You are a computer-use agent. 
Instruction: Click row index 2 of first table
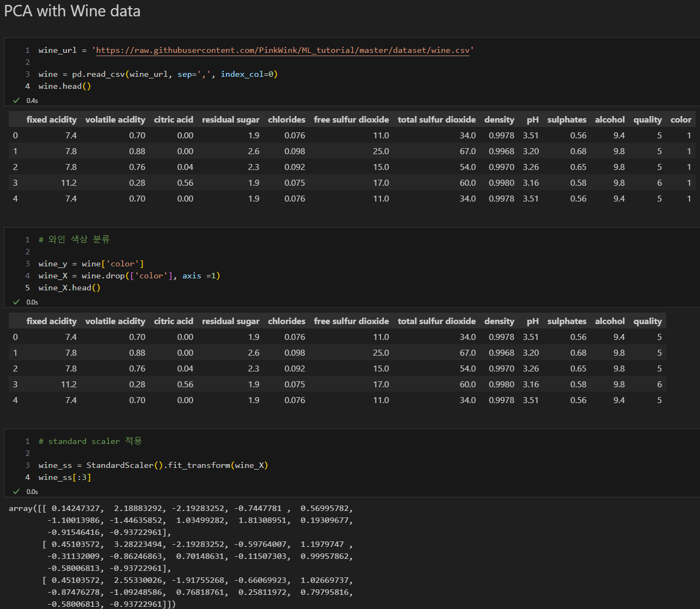pyautogui.click(x=15, y=167)
